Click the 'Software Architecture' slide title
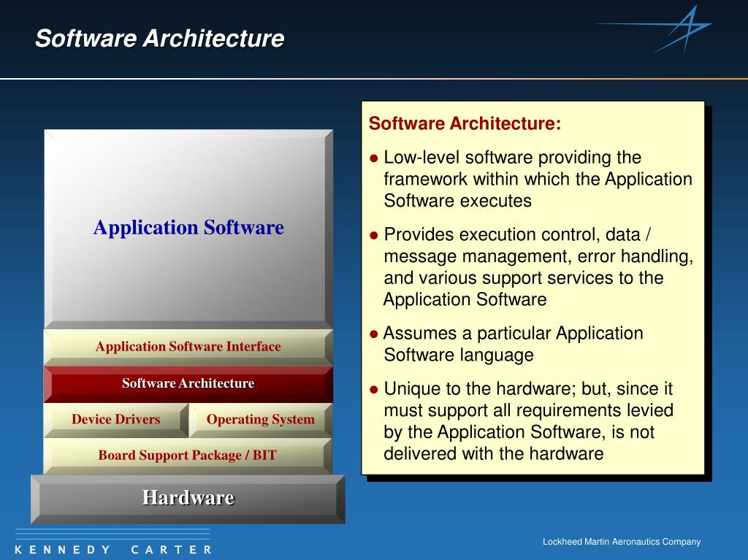Screen dimensions: 748x560 [x=160, y=38]
